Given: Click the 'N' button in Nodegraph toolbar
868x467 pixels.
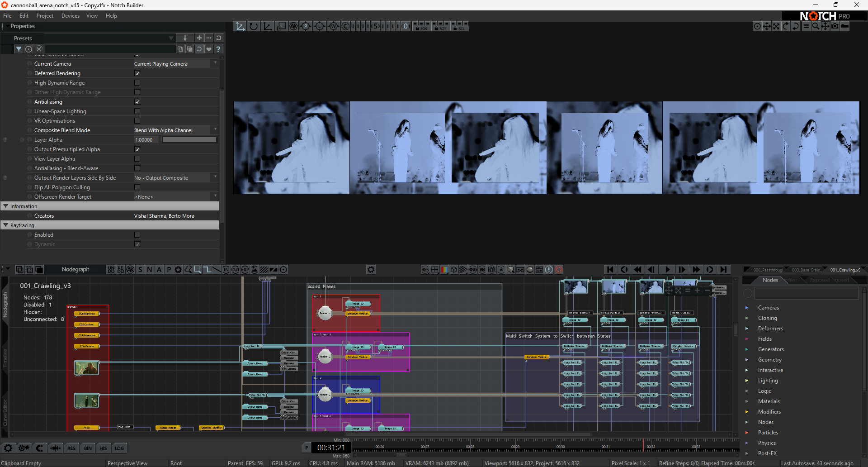Looking at the screenshot, I should (150, 269).
